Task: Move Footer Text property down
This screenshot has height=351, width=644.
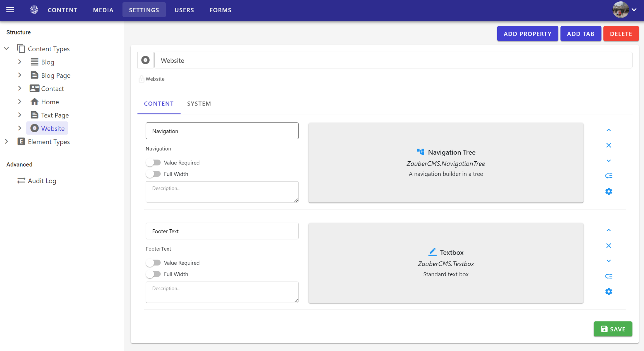Action: coord(609,261)
